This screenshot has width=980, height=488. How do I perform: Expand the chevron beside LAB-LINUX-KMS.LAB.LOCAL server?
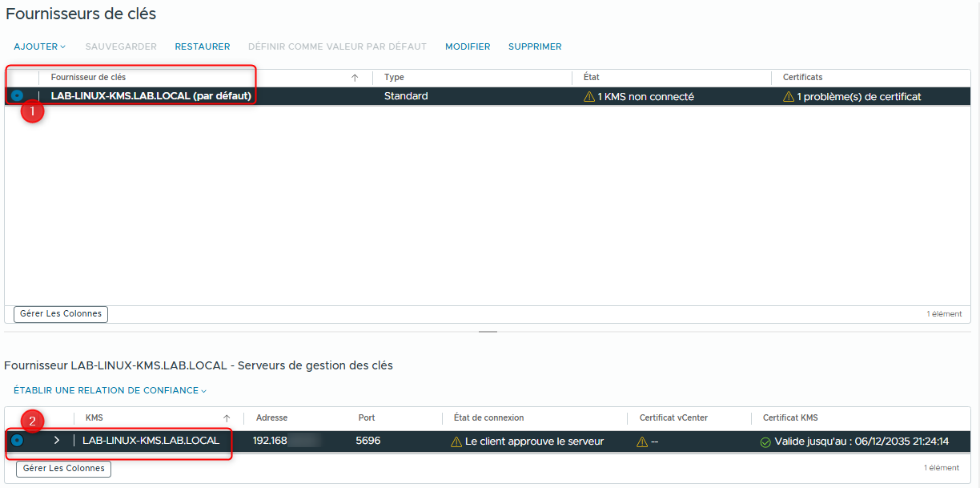click(x=55, y=441)
